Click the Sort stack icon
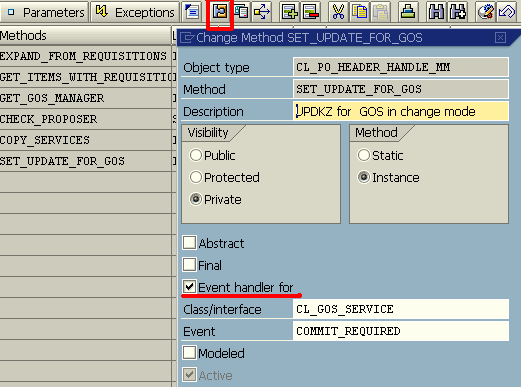The image size is (521, 387). coord(408,12)
